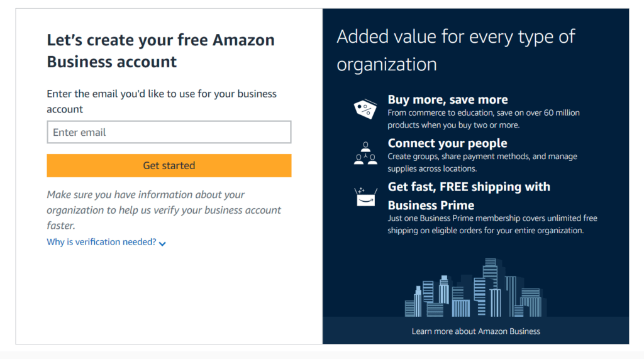Select the 'Buy more, save more' heading
The height and width of the screenshot is (359, 644).
[x=447, y=99]
